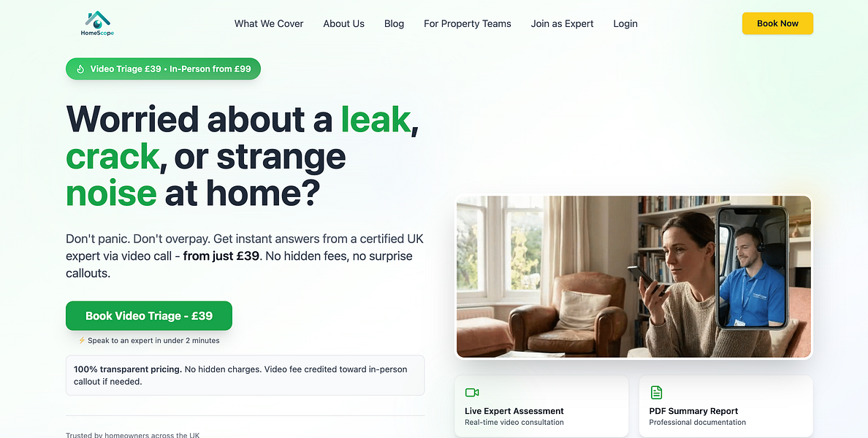Click the Book Video Triage - £39 button

[149, 316]
